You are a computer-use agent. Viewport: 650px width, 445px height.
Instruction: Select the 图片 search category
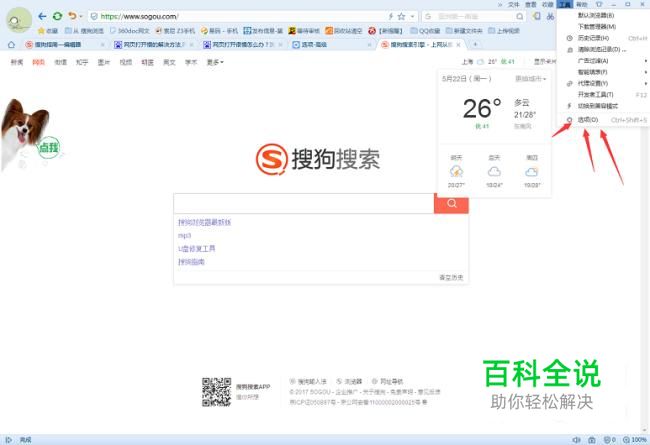(104, 62)
